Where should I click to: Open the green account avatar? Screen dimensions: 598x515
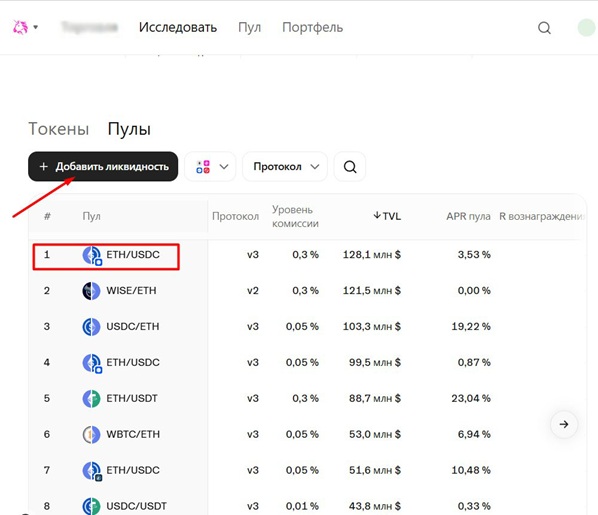pos(588,27)
